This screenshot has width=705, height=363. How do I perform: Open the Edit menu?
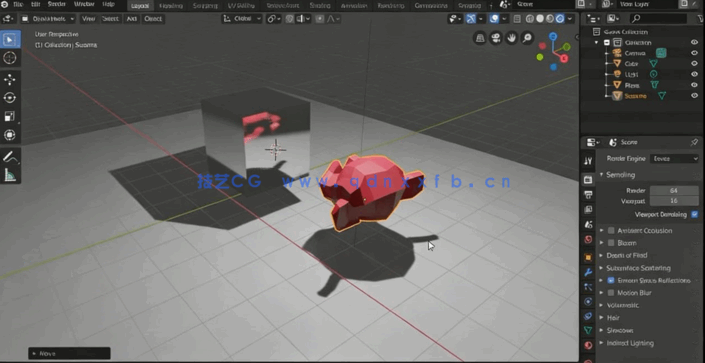pos(36,5)
